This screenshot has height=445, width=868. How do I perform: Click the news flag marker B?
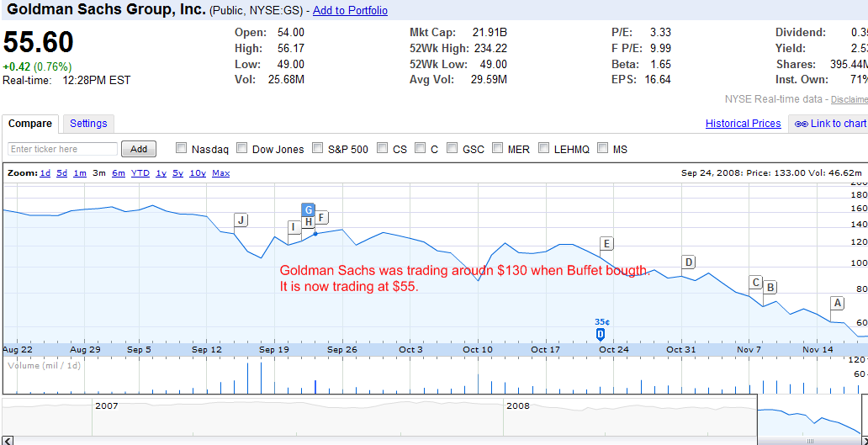(x=770, y=287)
